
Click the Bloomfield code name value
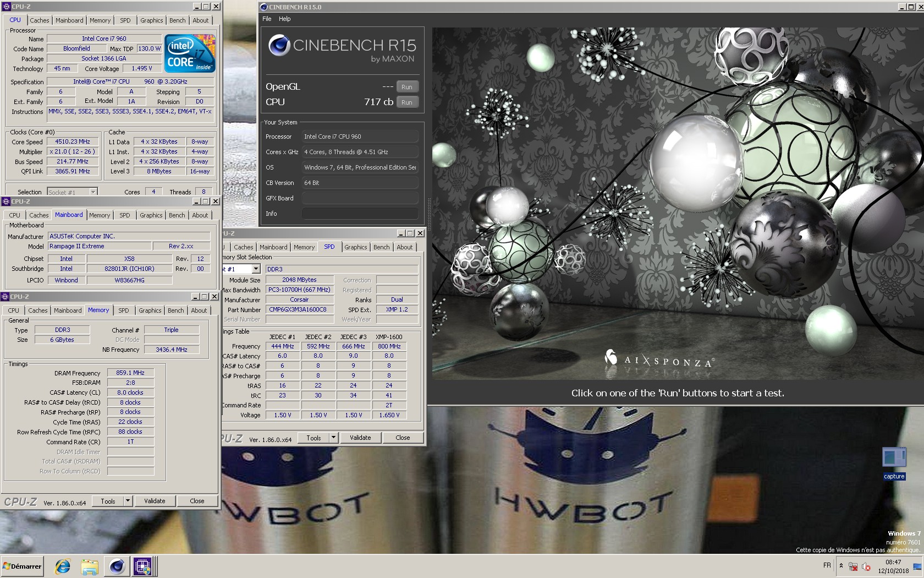click(x=76, y=48)
